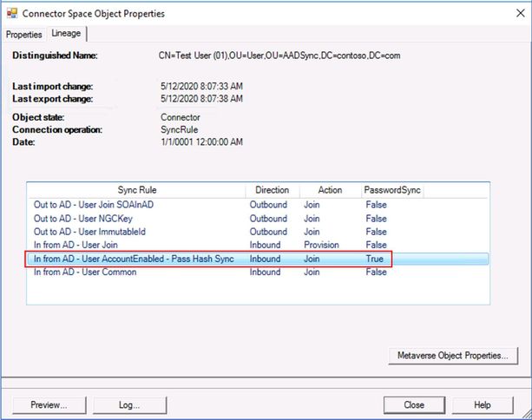Screen dimensions: 532x420
Task: Switch to the Properties tab
Action: 23,35
